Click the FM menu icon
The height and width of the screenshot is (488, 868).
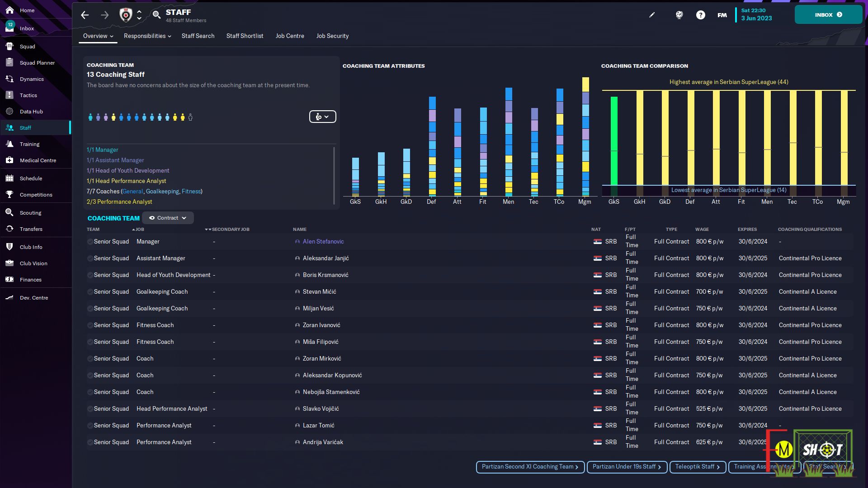(x=722, y=15)
